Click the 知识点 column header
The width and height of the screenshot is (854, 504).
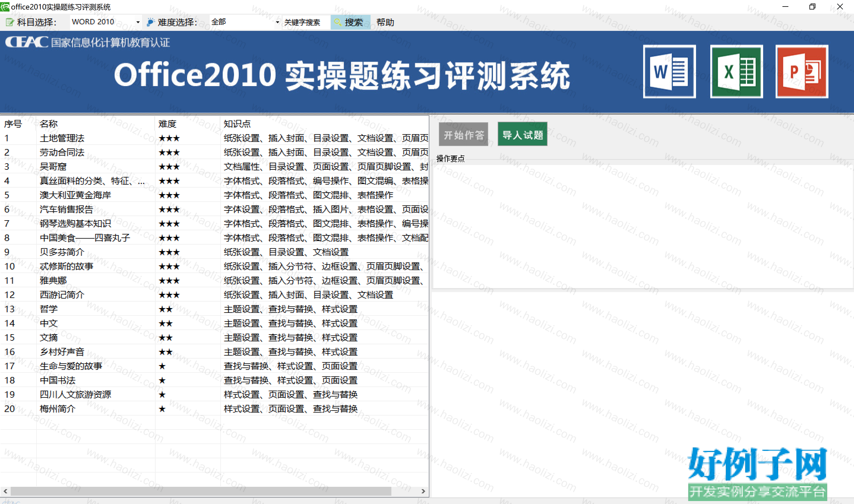coord(325,124)
